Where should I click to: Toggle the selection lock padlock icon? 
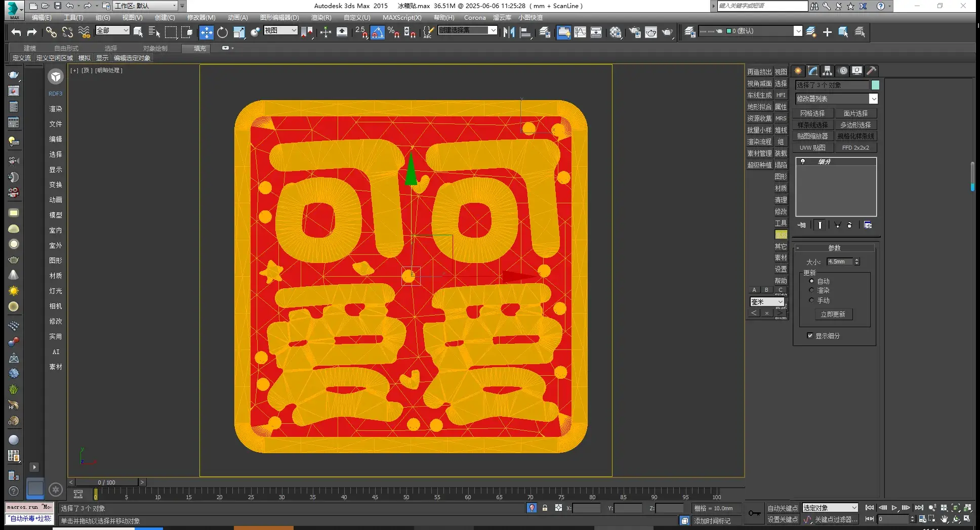[x=545, y=508]
